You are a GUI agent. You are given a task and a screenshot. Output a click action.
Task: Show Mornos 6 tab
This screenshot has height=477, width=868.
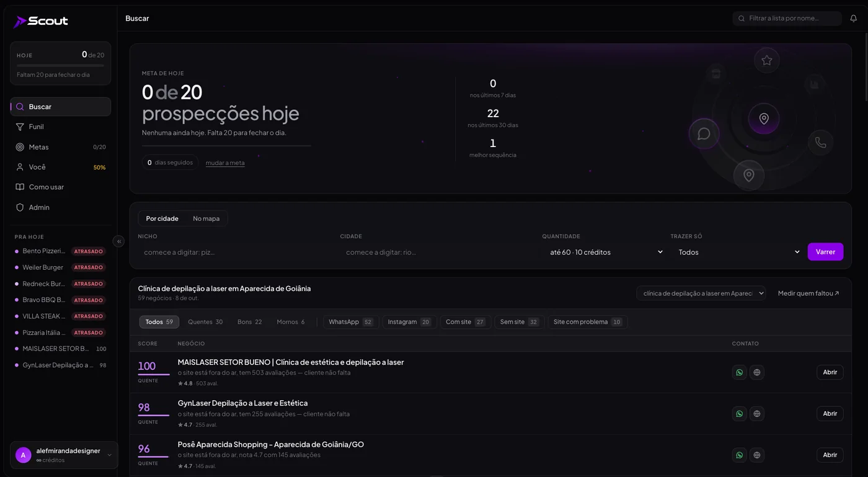[291, 322]
